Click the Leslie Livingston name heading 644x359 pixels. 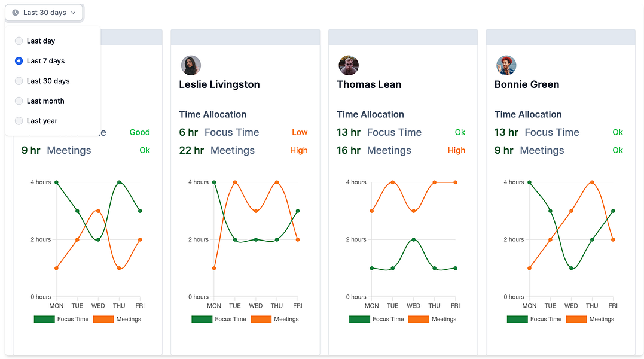[x=219, y=84]
